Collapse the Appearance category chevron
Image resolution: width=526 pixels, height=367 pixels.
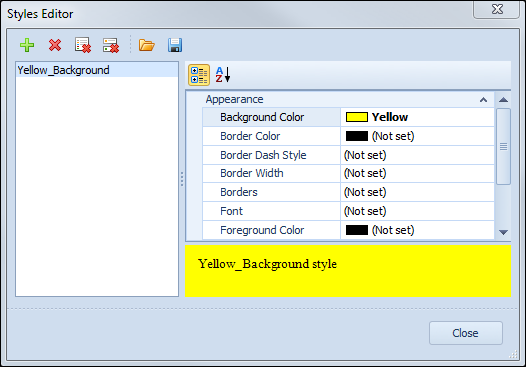pos(483,100)
